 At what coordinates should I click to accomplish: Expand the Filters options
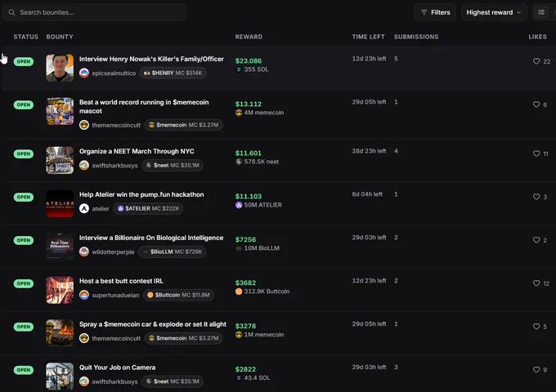(x=435, y=12)
